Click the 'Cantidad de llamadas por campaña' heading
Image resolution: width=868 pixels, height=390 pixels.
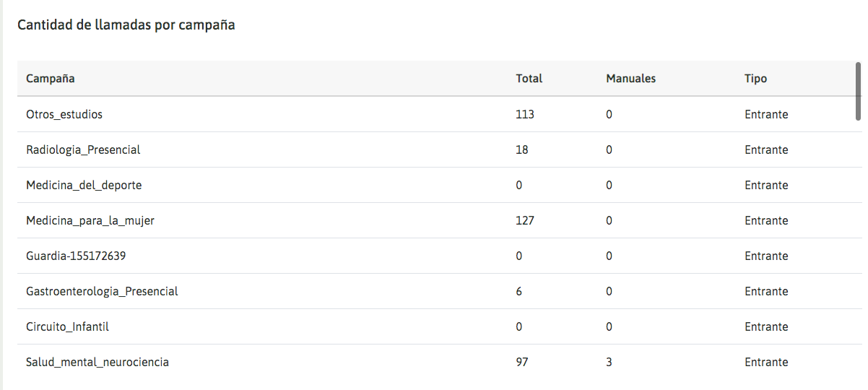126,25
